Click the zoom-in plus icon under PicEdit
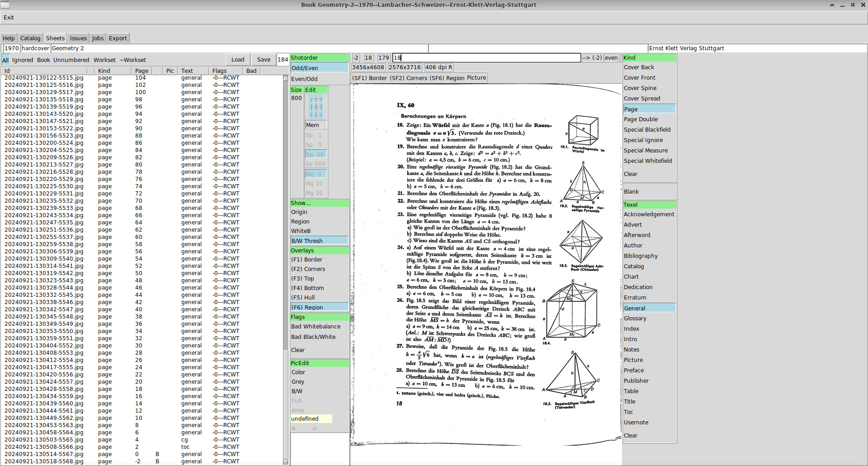 (x=293, y=428)
